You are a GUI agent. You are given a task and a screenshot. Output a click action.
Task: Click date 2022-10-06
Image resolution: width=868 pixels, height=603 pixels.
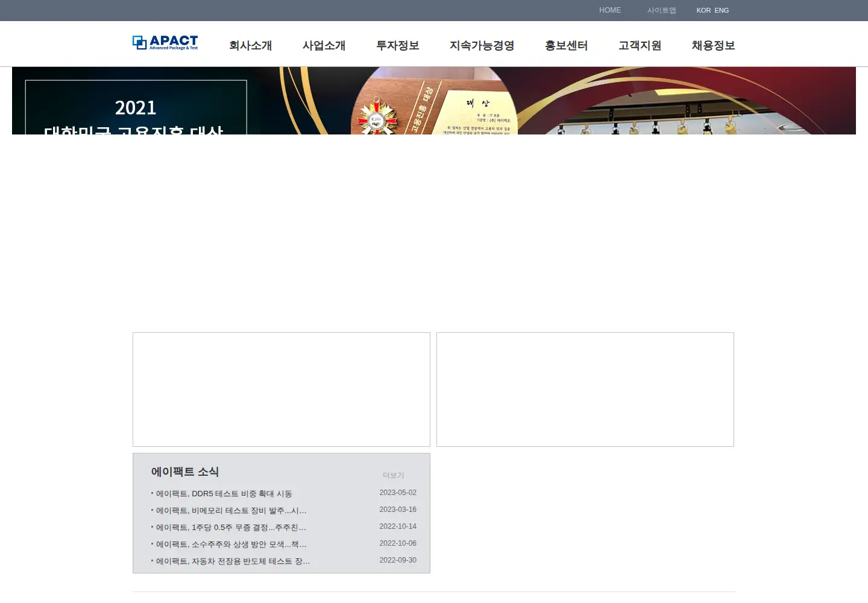click(398, 543)
